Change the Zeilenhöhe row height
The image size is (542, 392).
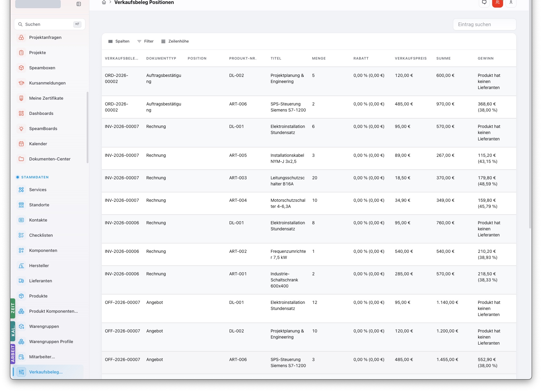coord(175,41)
